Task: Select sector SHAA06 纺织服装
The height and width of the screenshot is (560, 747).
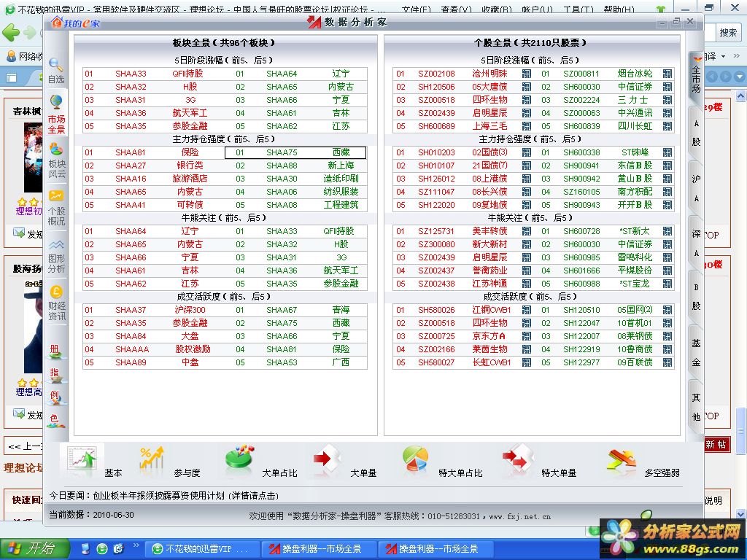Action: click(x=295, y=192)
